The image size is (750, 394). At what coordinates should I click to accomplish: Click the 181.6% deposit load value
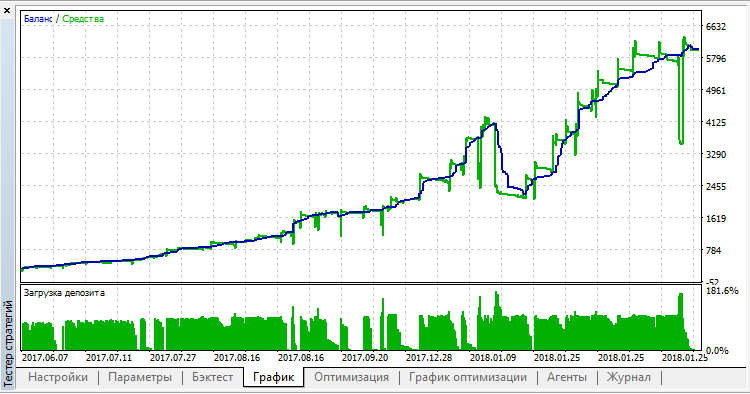(x=722, y=291)
